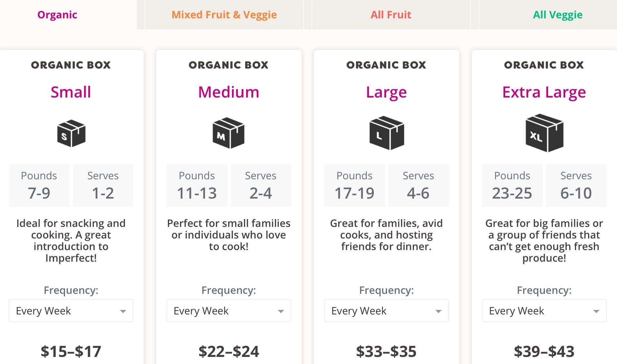Click the Extra Large box icon
Viewport: 617px width, 364px height.
coord(544,133)
